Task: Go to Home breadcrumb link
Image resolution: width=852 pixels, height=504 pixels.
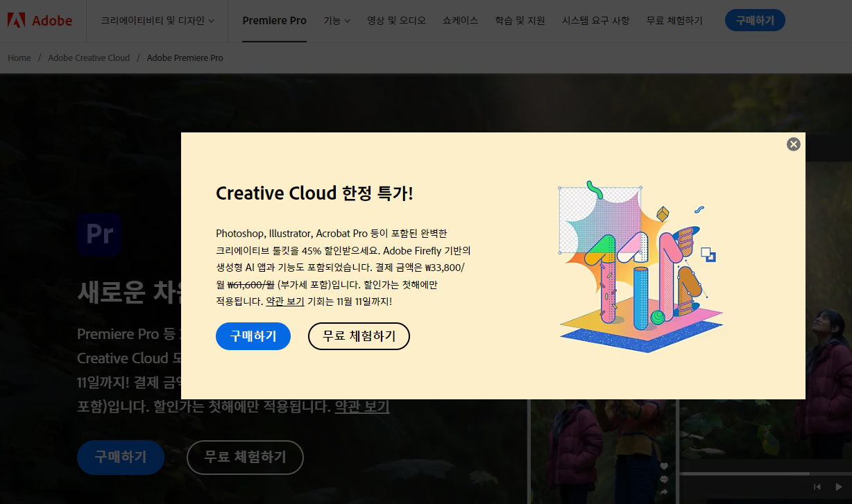Action: point(19,58)
